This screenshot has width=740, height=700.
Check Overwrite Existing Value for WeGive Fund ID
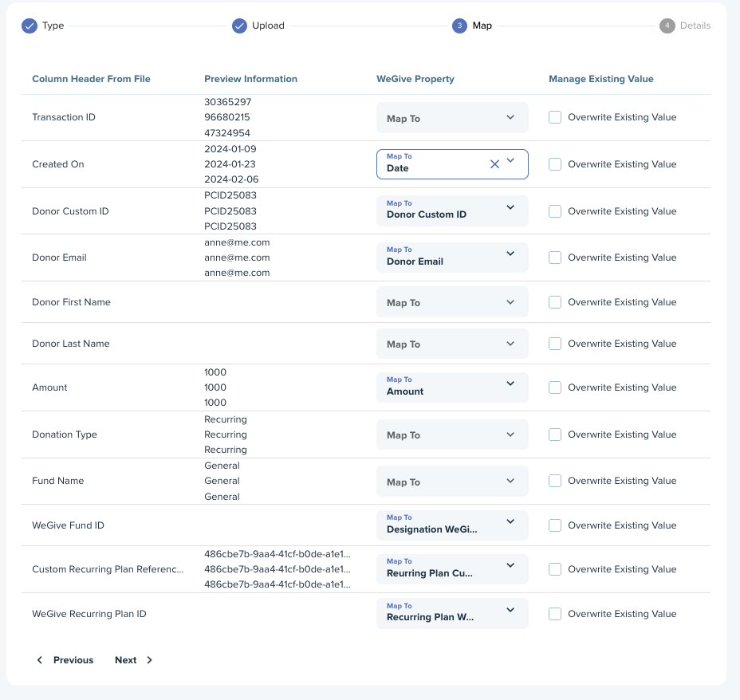pos(555,525)
